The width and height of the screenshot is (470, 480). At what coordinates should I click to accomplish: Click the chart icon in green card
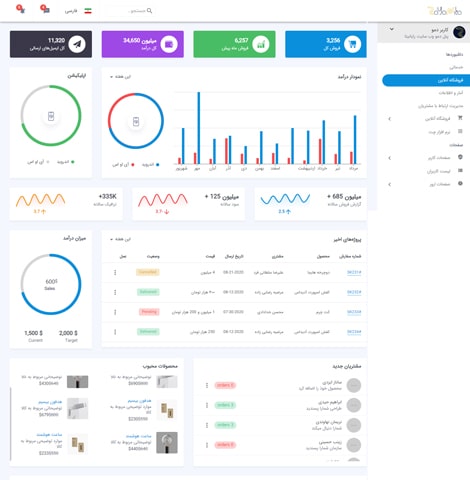[261, 44]
